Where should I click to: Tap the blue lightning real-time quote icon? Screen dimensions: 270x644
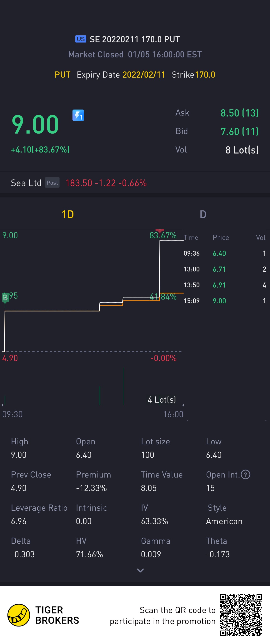point(78,115)
